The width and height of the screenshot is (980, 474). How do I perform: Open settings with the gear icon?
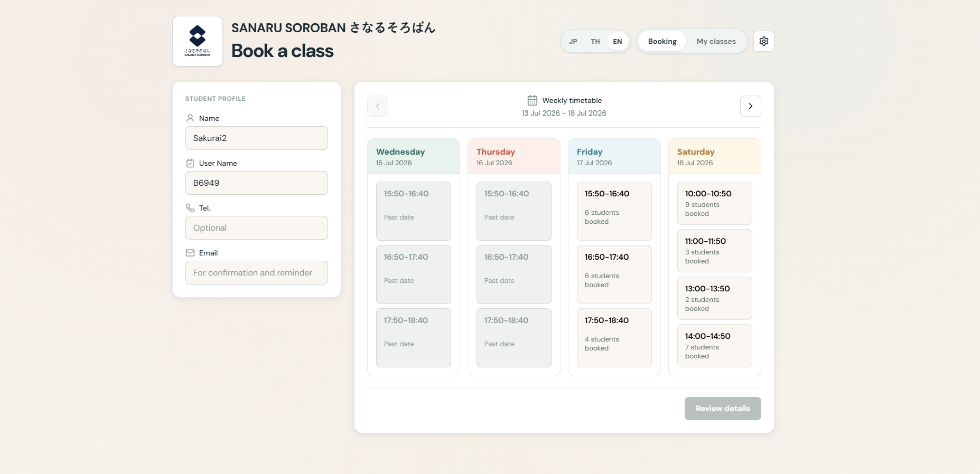763,41
